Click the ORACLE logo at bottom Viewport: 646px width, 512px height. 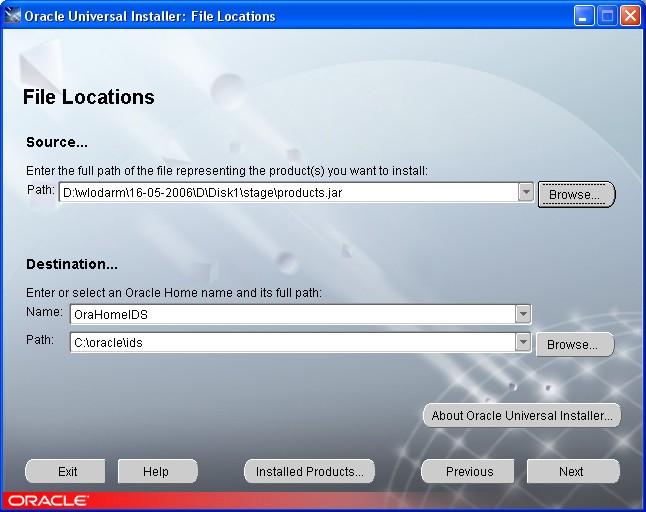click(48, 501)
